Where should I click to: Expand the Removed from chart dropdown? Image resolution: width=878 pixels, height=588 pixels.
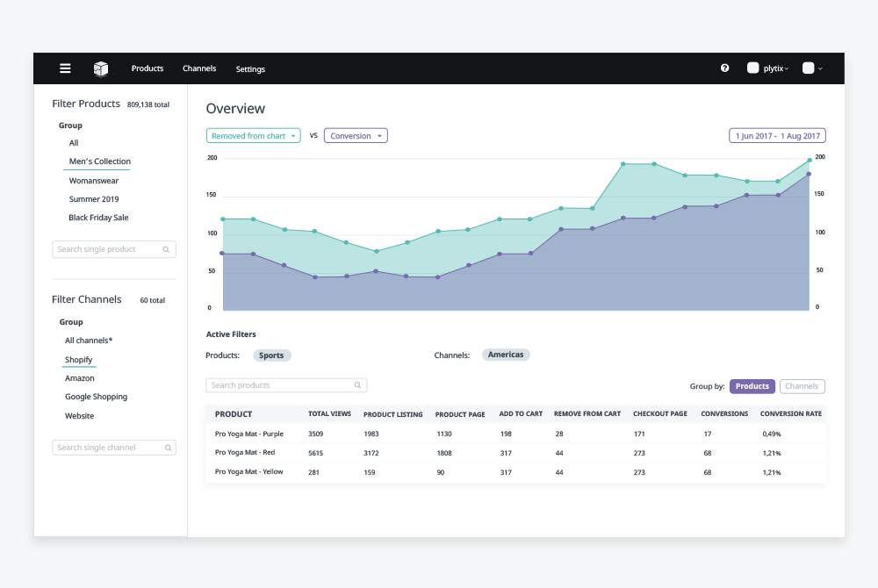point(254,136)
